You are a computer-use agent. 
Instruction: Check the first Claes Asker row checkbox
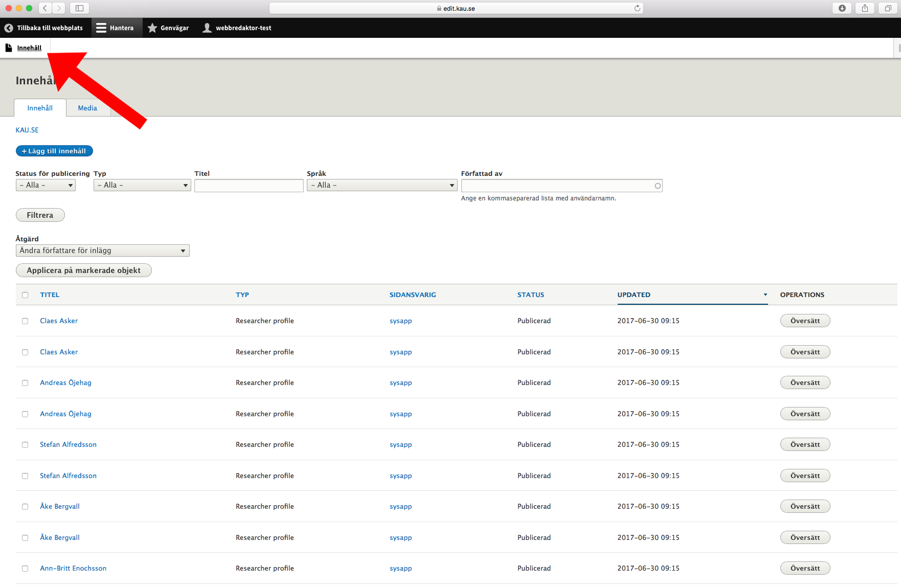(25, 321)
